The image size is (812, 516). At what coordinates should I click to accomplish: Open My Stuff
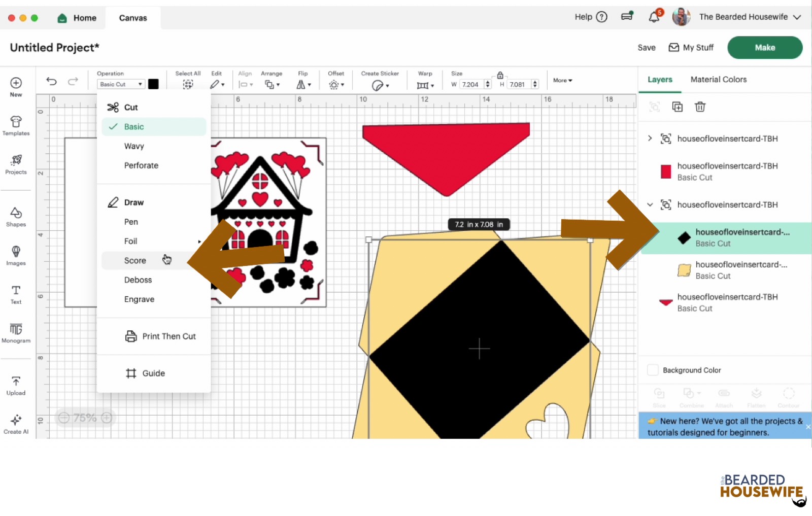(691, 48)
